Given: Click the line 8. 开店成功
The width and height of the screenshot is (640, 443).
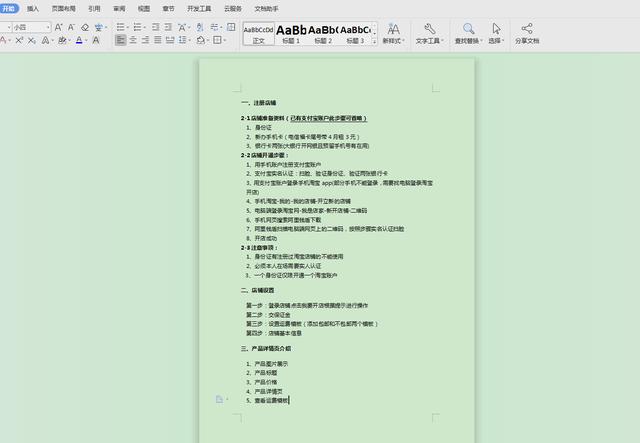Looking at the screenshot, I should pos(262,238).
